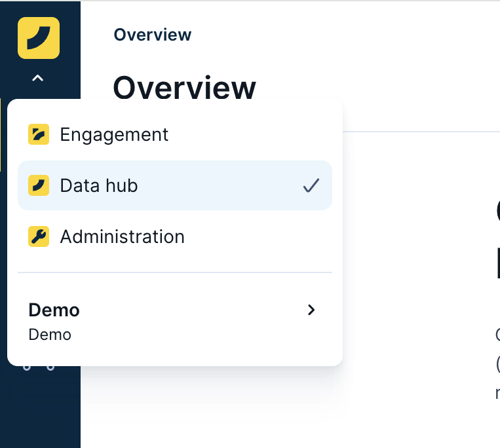
Task: Click the Data hub yellow icon
Action: (39, 185)
